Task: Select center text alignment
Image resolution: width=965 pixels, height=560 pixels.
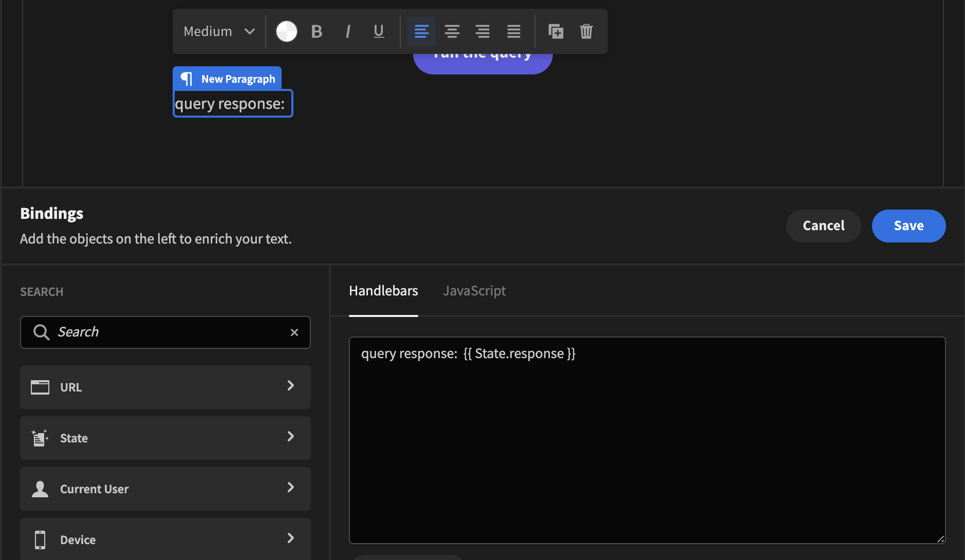Action: coord(451,31)
